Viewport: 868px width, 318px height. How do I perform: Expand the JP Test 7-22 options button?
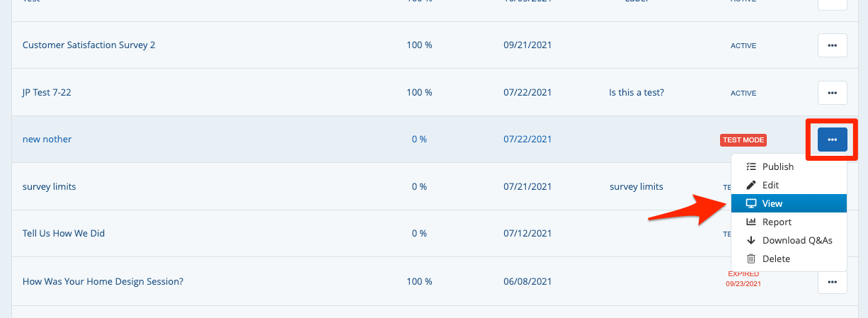[x=832, y=93]
